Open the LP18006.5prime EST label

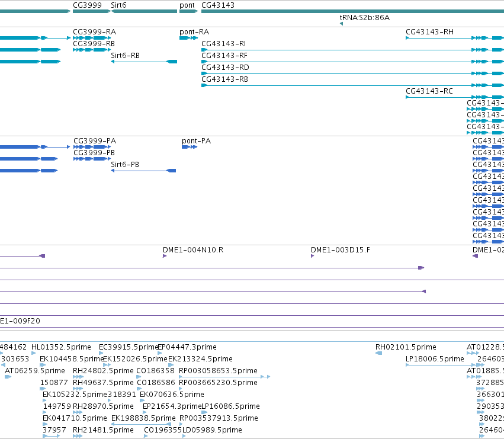pyautogui.click(x=435, y=359)
